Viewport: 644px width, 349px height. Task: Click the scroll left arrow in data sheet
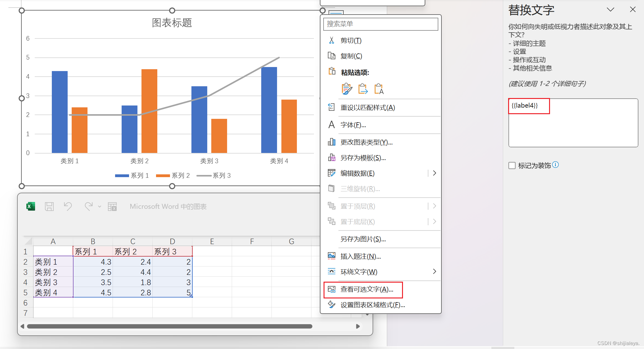[22, 326]
